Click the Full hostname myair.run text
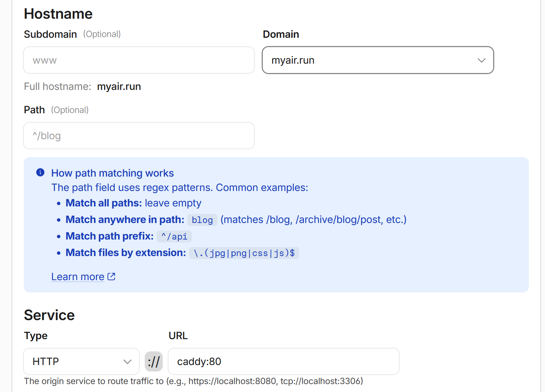Screen dimensions: 545x392 coord(119,86)
